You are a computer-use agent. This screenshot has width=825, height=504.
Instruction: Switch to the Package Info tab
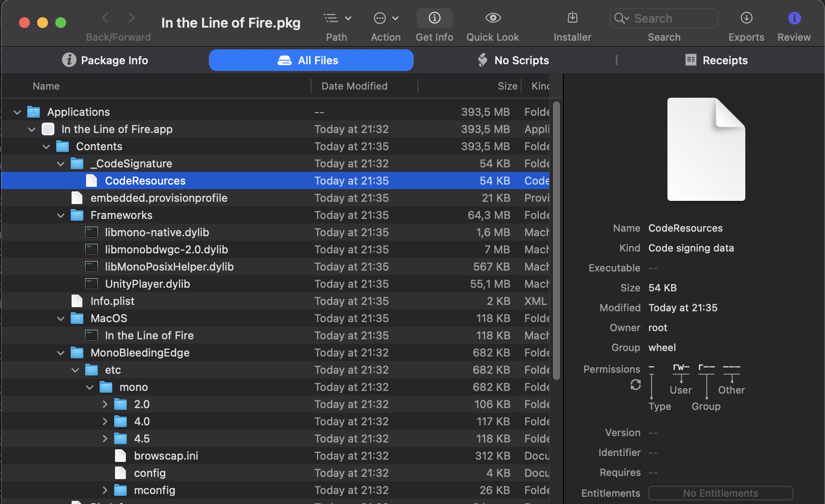(105, 60)
